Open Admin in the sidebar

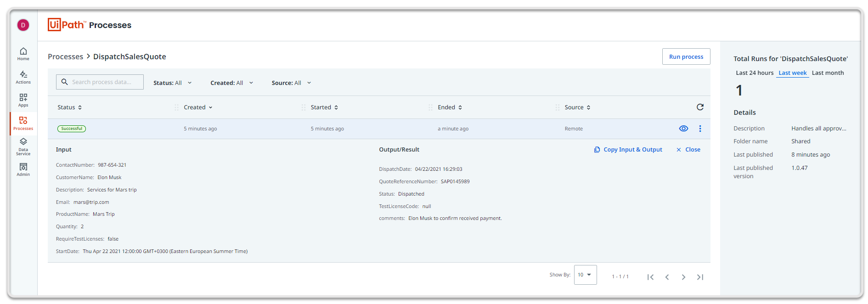click(x=23, y=169)
